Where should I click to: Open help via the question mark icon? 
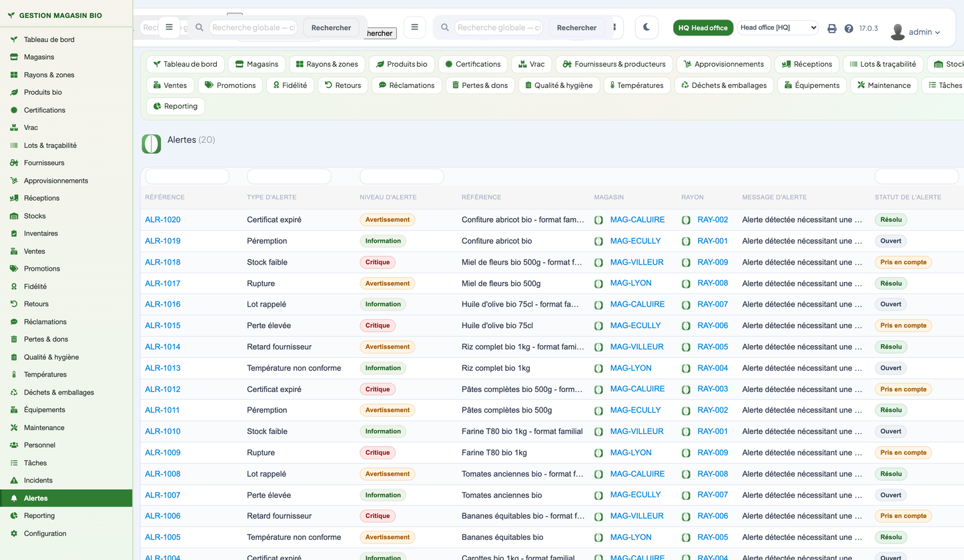(849, 29)
